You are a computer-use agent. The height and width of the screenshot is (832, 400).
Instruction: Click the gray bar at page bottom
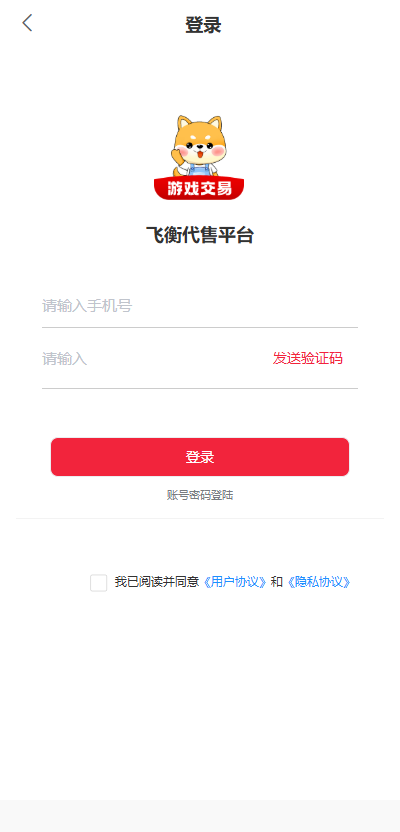pyautogui.click(x=200, y=816)
